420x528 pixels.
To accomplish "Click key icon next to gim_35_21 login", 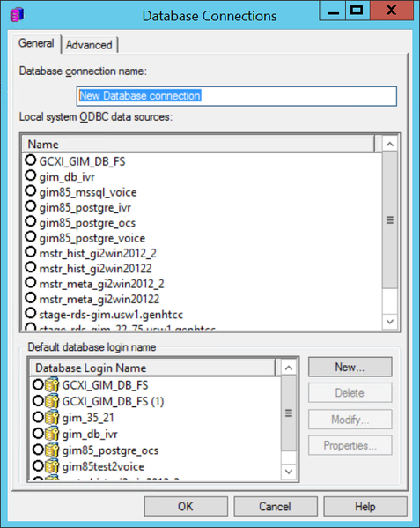I will coord(52,418).
